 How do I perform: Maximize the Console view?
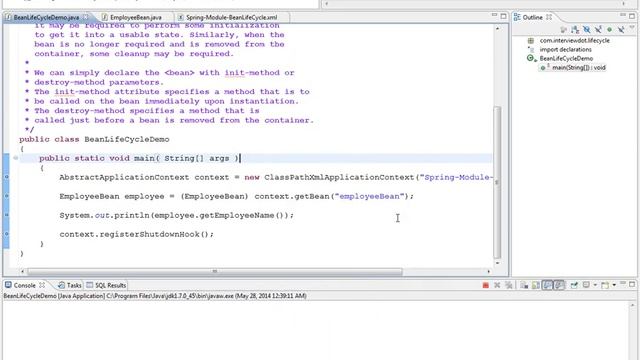pos(632,284)
